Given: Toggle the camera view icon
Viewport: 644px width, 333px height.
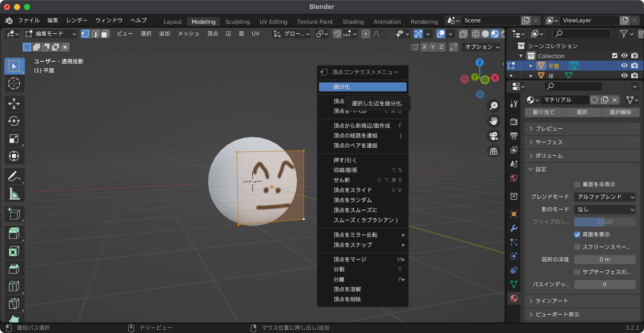Looking at the screenshot, I should pyautogui.click(x=494, y=136).
